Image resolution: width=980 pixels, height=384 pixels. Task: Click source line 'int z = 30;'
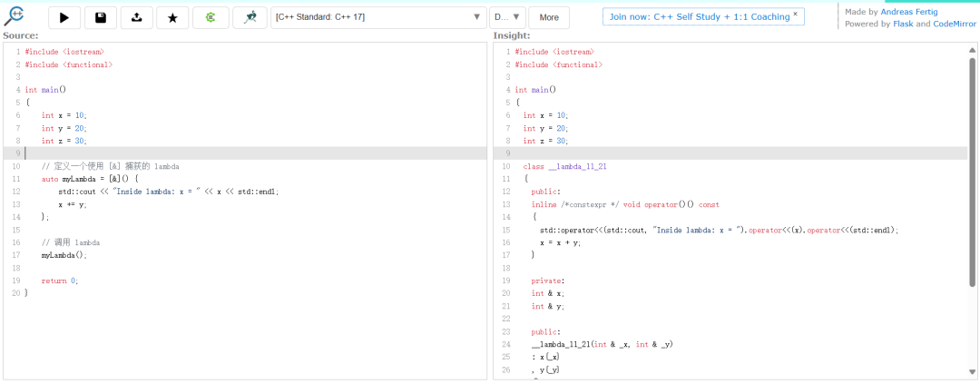[64, 141]
